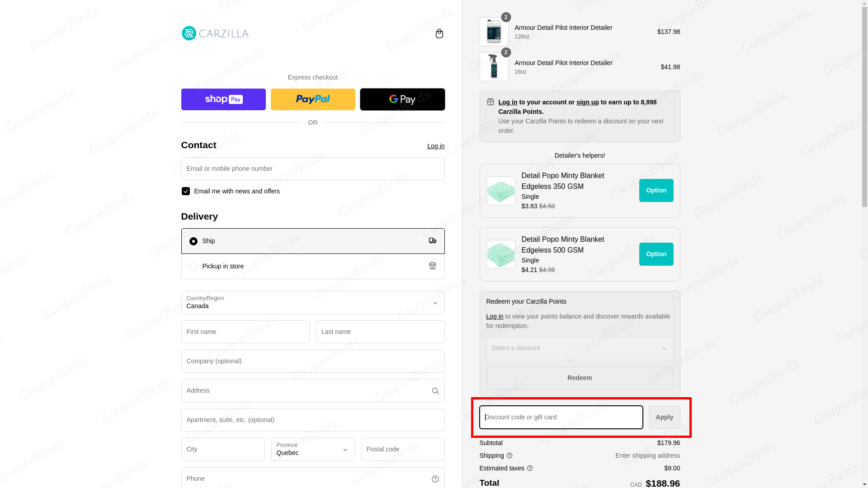Expand the Select a discount dropdown
This screenshot has width=868, height=488.
coord(579,348)
